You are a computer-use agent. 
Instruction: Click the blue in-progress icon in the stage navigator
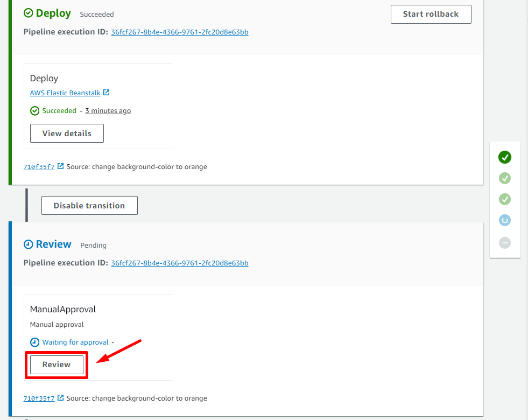pos(504,220)
